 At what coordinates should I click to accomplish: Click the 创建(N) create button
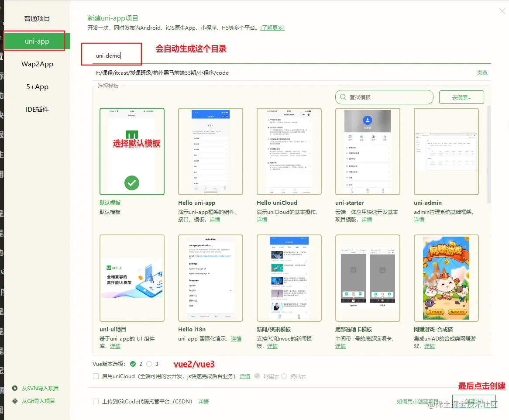[x=474, y=402]
